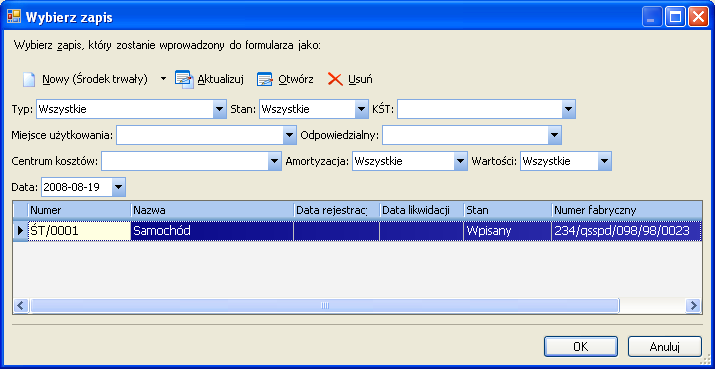This screenshot has width=715, height=369.
Task: Sort by the Data rejestracji column header
Action: click(x=337, y=210)
